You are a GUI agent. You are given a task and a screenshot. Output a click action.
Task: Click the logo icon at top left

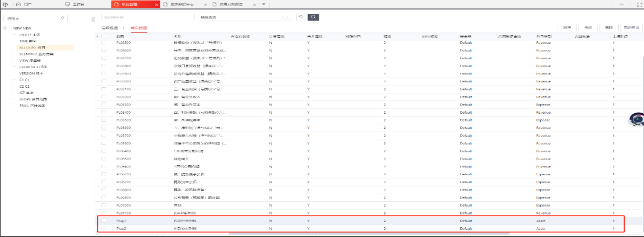(x=5, y=4)
